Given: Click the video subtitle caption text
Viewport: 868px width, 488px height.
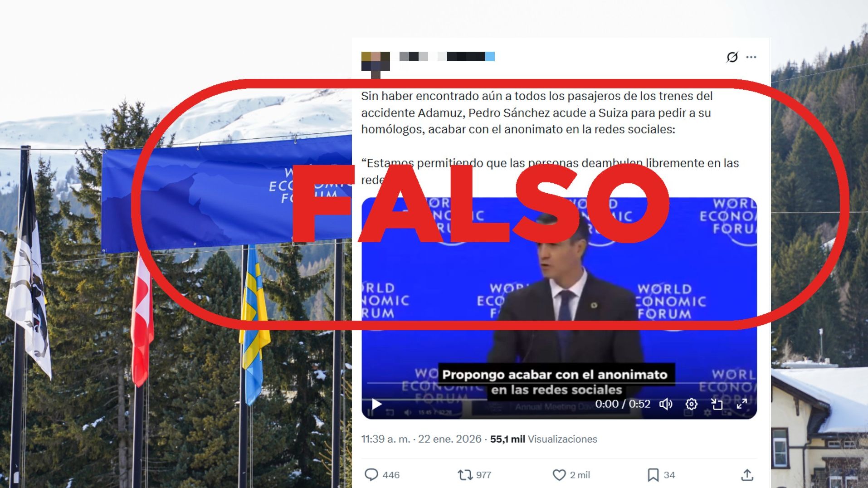Looking at the screenshot, I should (556, 382).
